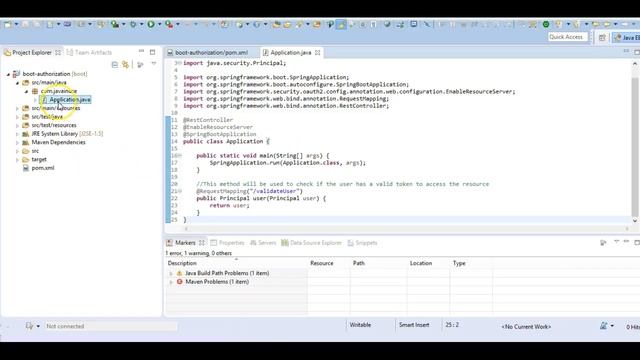Expand Maven Problems entry

(171, 282)
